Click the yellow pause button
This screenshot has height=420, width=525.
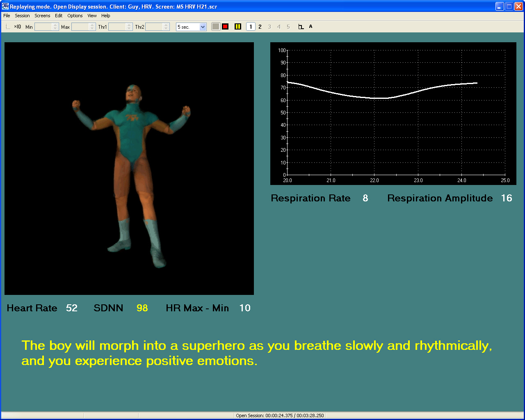pyautogui.click(x=238, y=27)
